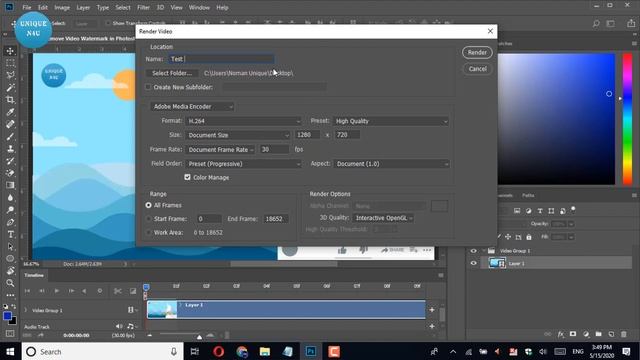Select the Path Selection tool
This screenshot has height=360, width=640.
10,247
